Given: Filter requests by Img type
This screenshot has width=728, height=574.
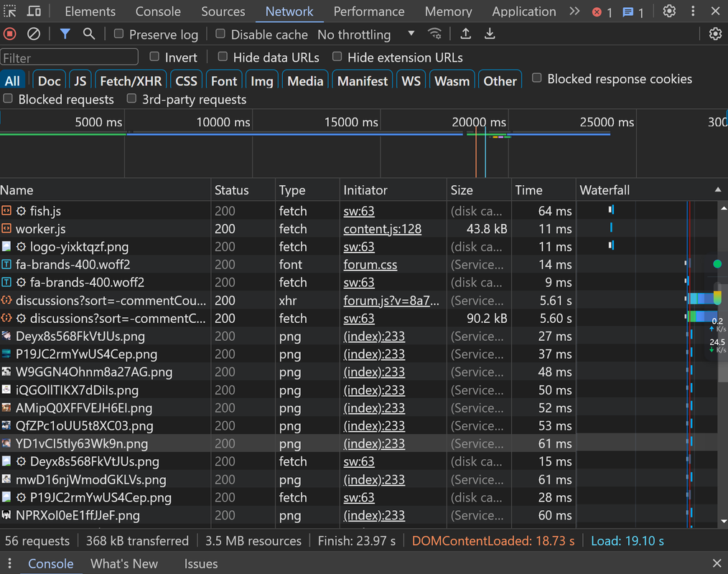Looking at the screenshot, I should (x=262, y=81).
